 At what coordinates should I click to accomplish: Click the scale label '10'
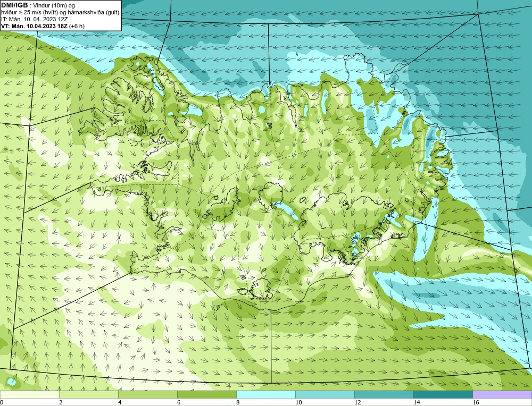(x=298, y=402)
